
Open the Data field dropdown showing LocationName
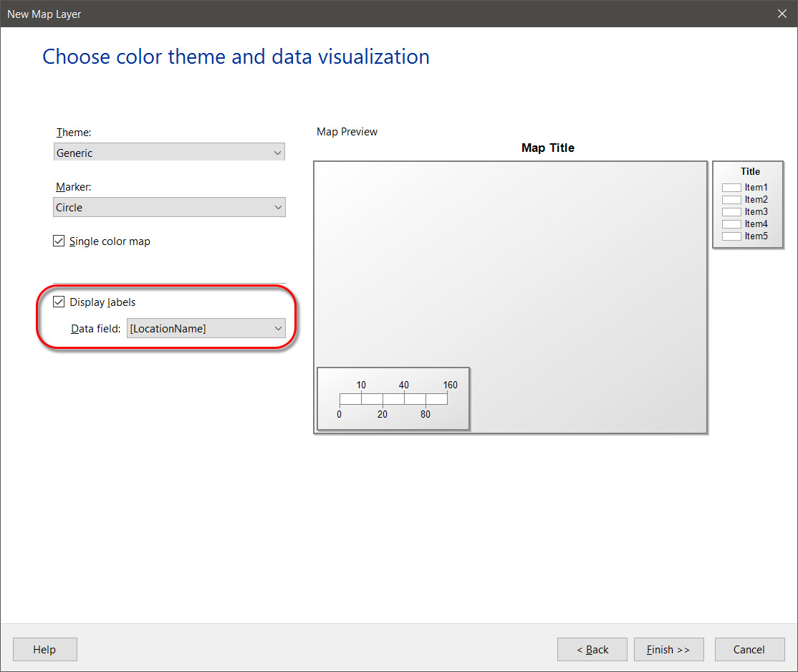click(x=206, y=329)
